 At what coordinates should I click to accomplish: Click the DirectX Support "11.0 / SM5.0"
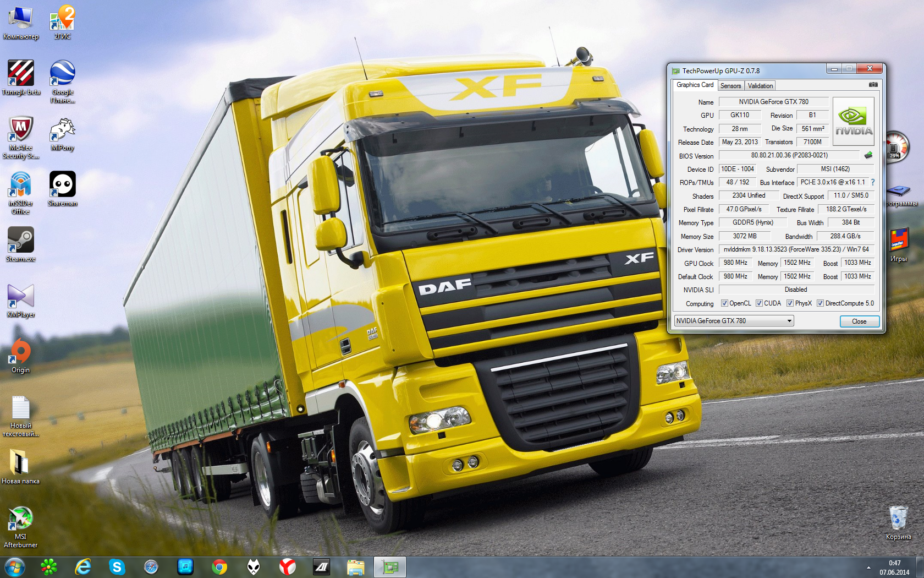pos(851,195)
